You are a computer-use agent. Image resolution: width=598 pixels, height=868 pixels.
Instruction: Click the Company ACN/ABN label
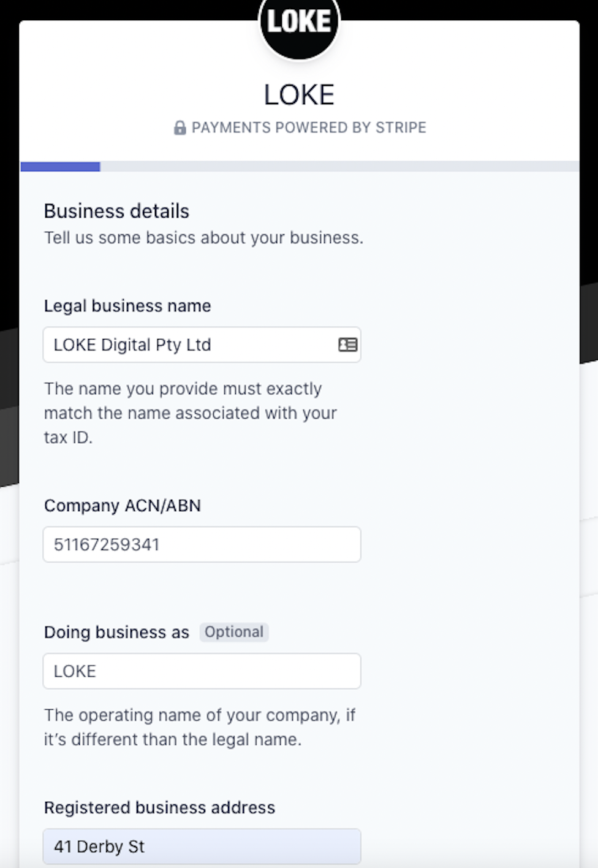(x=123, y=506)
